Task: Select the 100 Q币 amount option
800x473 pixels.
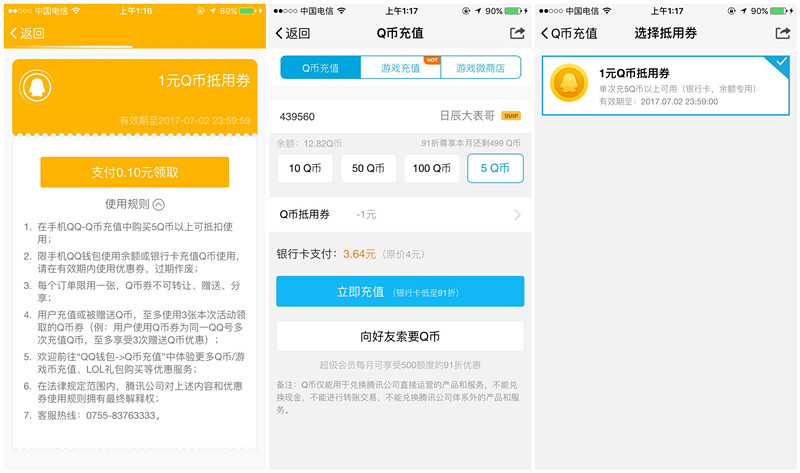Action: (x=432, y=168)
